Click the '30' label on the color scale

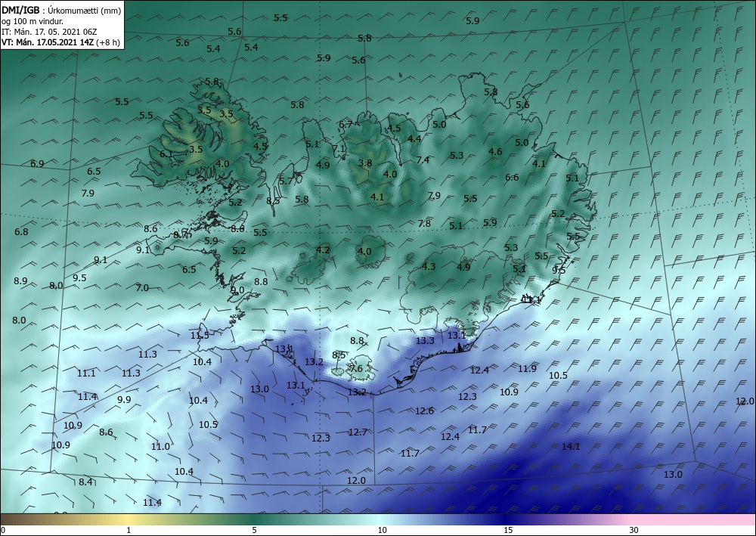pyautogui.click(x=634, y=531)
